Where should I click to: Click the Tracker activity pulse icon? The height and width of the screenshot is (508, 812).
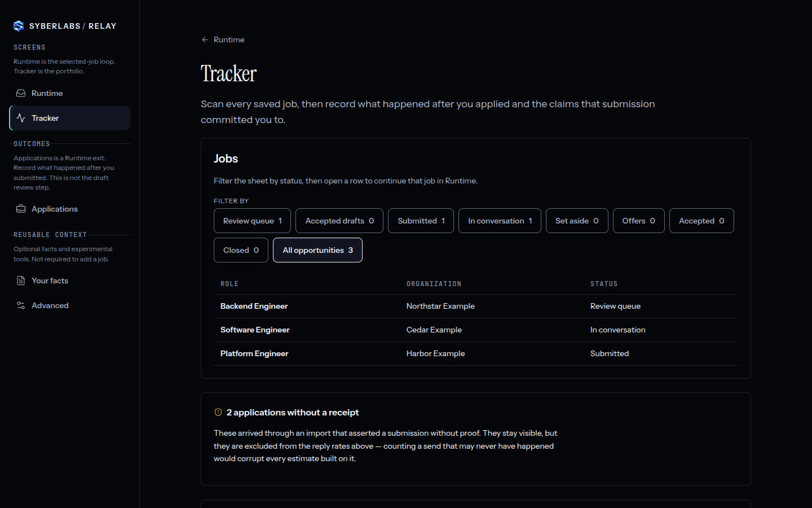21,118
